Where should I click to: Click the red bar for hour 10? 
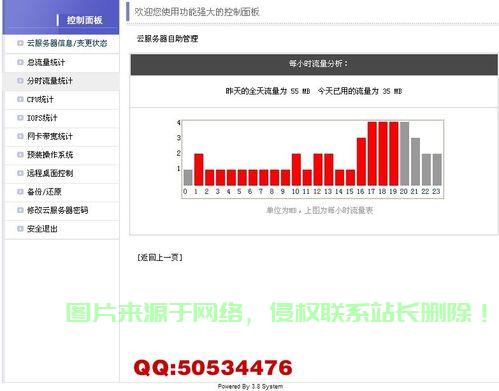[x=296, y=169]
